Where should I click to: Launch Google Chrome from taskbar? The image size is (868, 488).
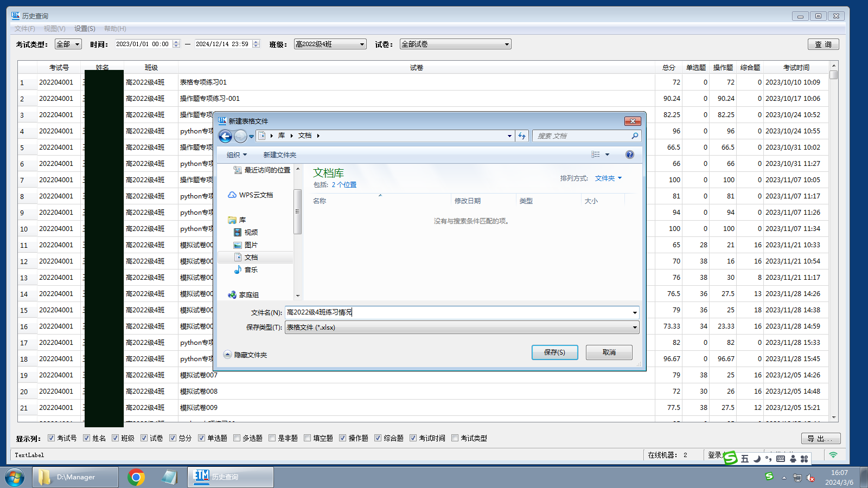pyautogui.click(x=136, y=477)
